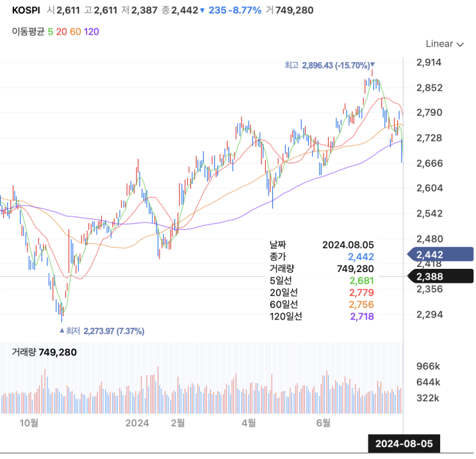
Task: Click the 20일선 2,779 tooltip value
Action: click(361, 293)
